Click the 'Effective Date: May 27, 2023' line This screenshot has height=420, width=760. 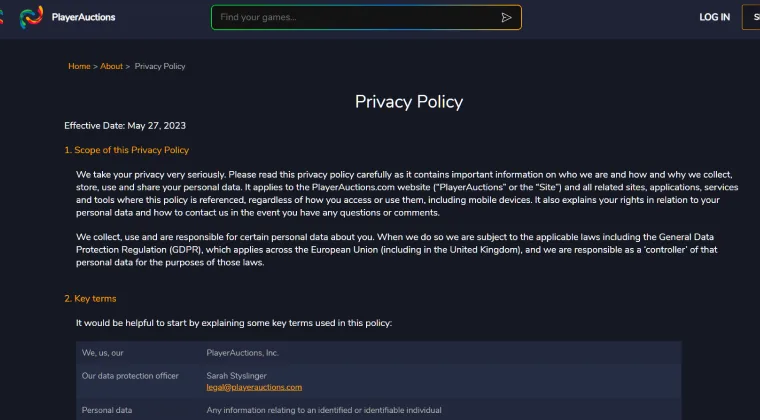125,126
